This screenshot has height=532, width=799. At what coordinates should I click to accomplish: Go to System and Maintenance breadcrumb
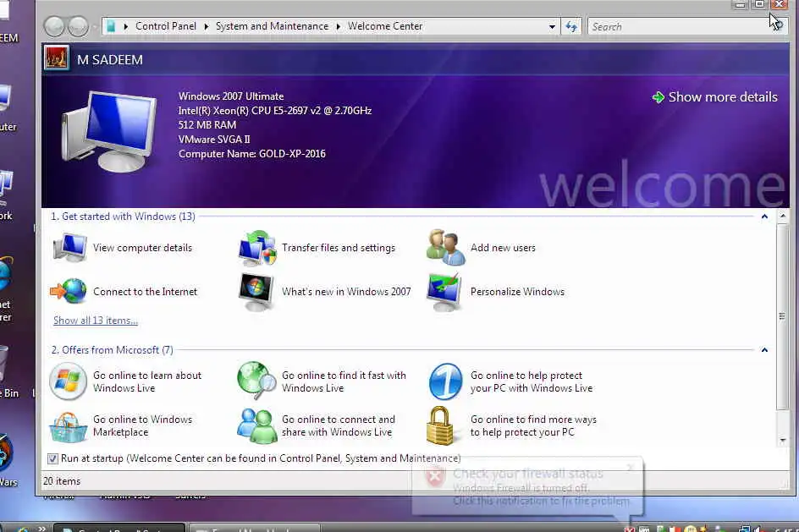coord(272,26)
